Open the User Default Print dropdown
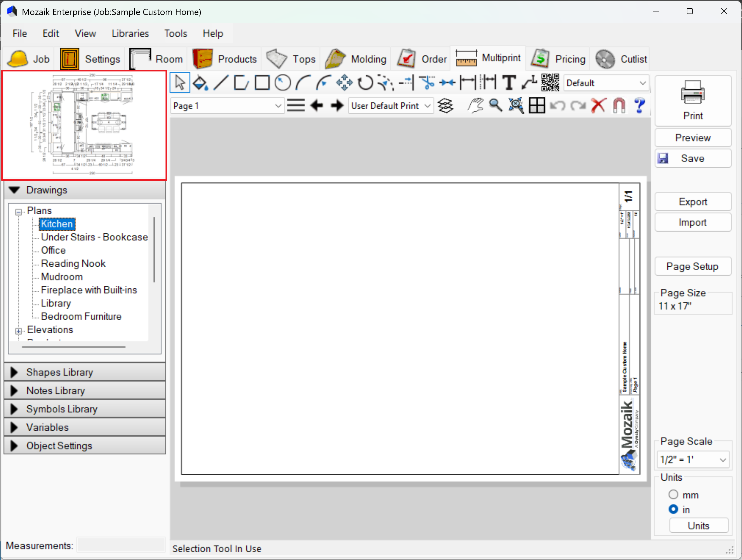 click(427, 106)
